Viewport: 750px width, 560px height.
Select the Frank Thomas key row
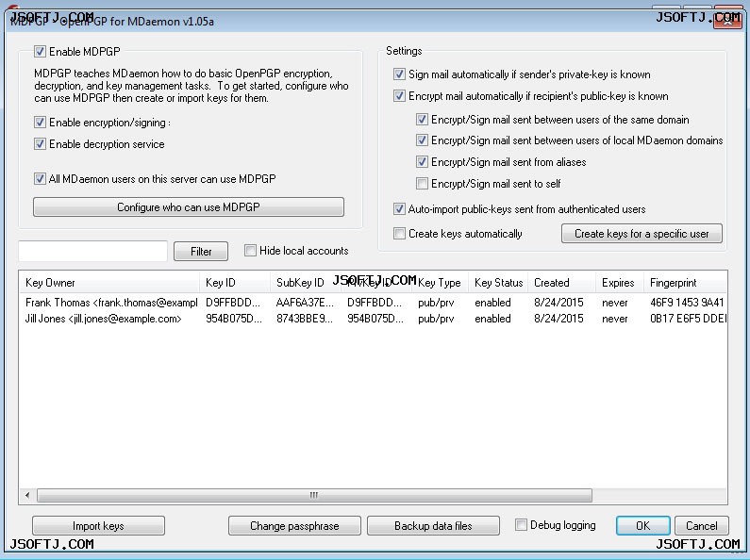373,303
